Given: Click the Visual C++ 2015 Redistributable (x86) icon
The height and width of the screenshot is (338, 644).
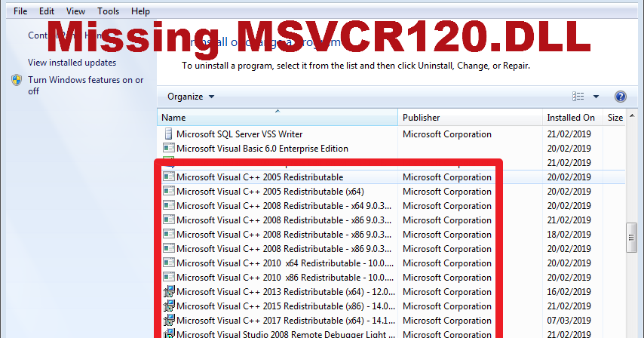Looking at the screenshot, I should 169,306.
